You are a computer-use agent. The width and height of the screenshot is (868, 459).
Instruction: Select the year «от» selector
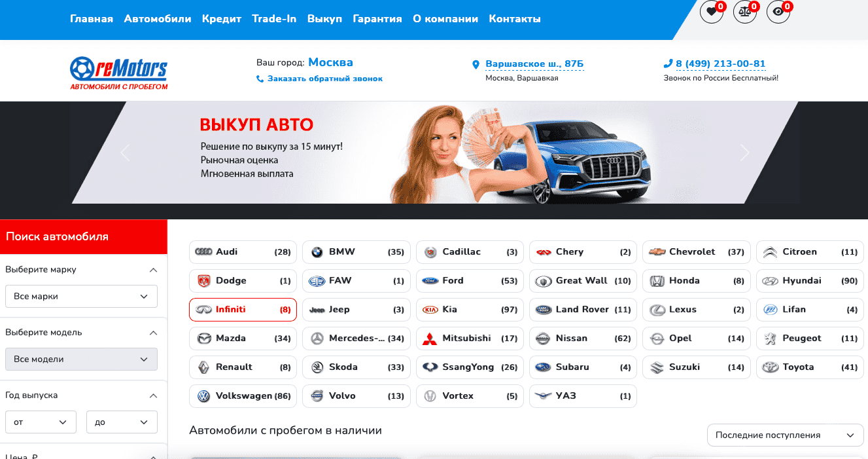tap(41, 422)
